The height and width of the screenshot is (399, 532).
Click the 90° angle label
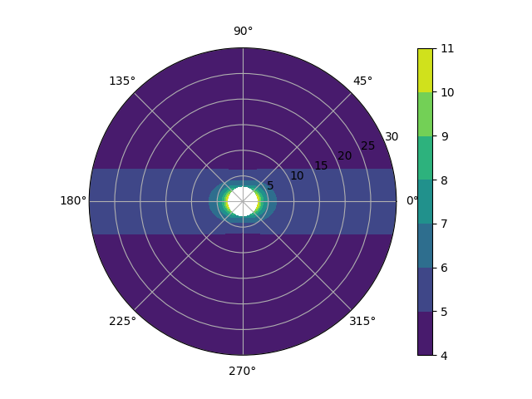243,32
